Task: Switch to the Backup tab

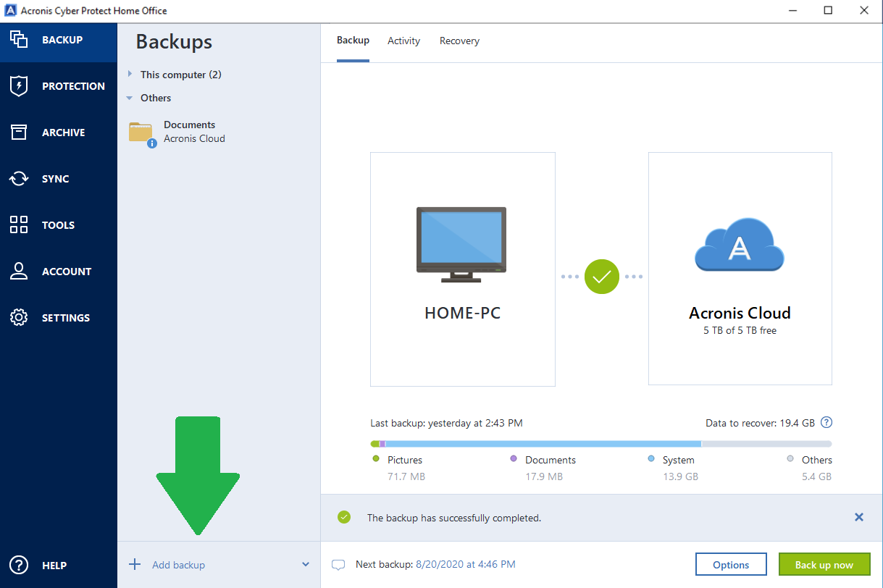Action: click(353, 41)
